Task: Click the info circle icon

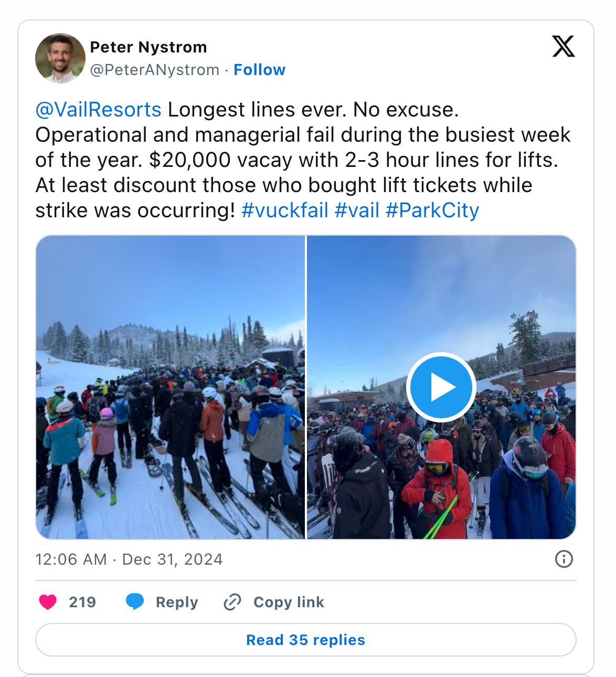Action: (564, 559)
